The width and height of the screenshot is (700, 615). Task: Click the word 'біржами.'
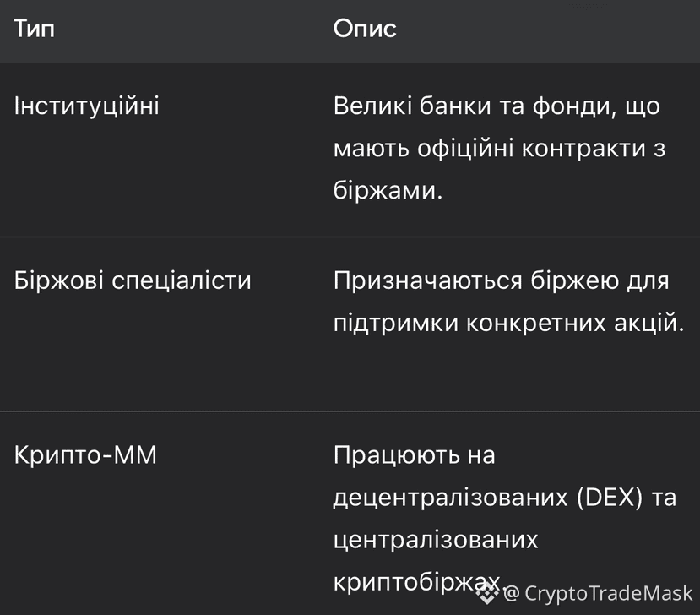click(388, 190)
